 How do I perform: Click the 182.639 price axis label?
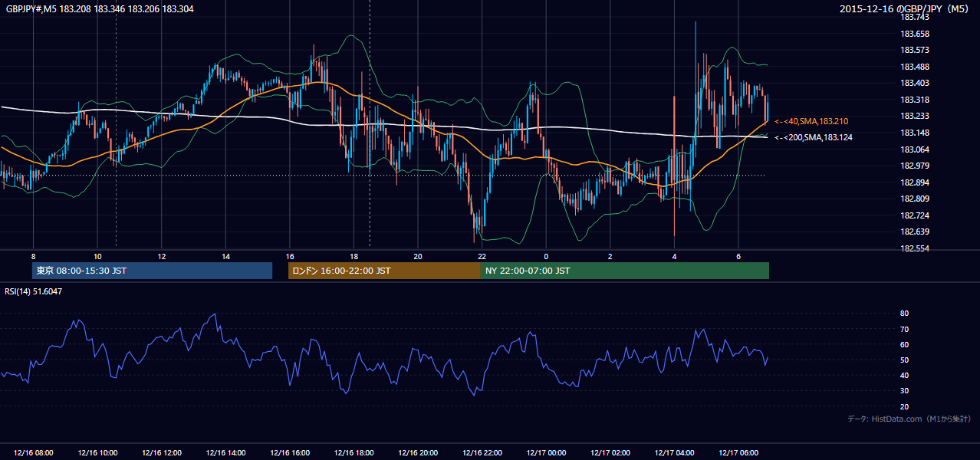(x=914, y=232)
